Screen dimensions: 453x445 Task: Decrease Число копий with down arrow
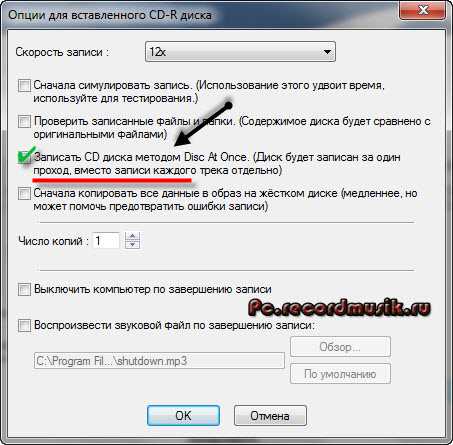pos(133,245)
